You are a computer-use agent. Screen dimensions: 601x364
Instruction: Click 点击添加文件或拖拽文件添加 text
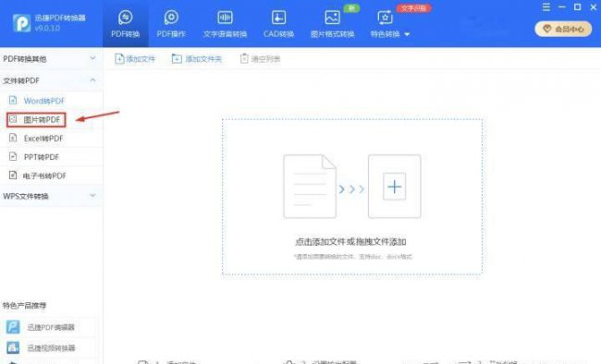pyautogui.click(x=350, y=242)
